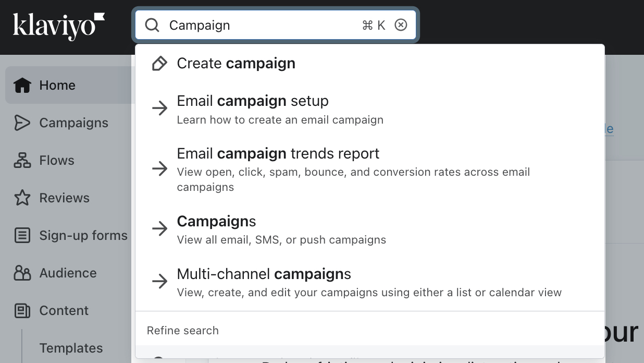Click the Audience people icon
The image size is (644, 363).
(x=22, y=273)
